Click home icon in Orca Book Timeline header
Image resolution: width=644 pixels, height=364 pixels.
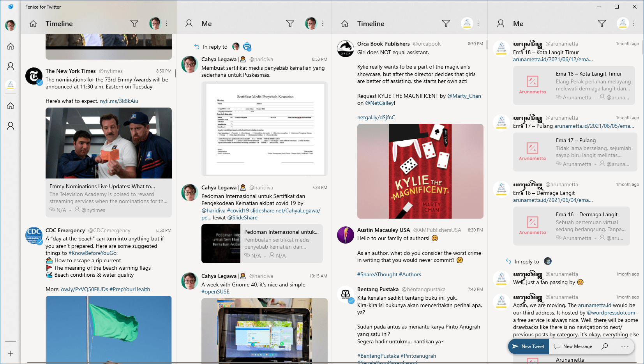(x=345, y=24)
